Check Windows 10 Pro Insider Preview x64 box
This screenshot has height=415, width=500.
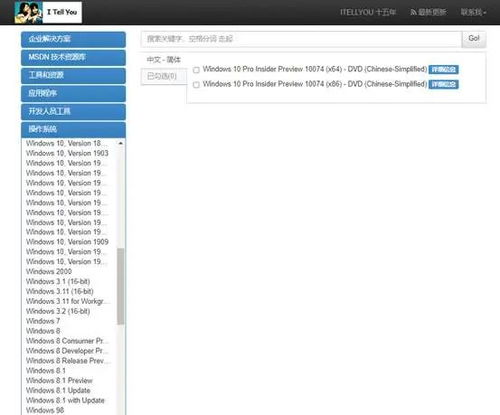196,70
